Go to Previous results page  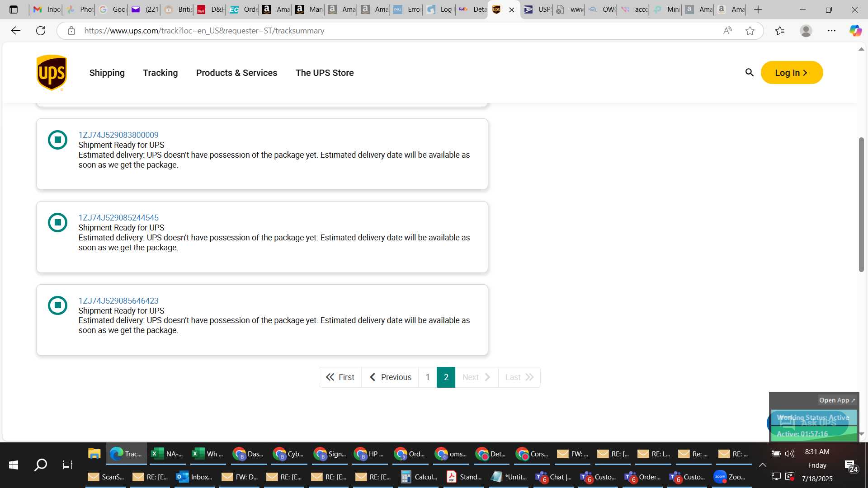(x=390, y=377)
